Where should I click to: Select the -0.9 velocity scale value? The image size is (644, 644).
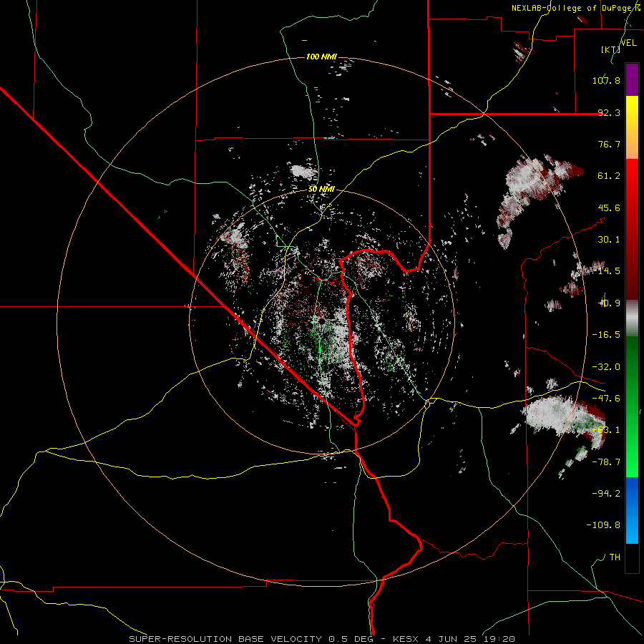(609, 303)
